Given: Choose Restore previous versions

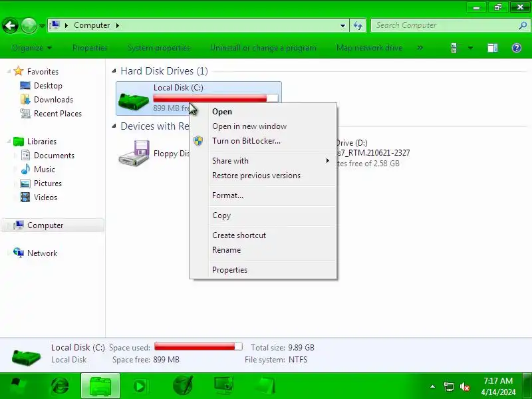Looking at the screenshot, I should [263, 176].
